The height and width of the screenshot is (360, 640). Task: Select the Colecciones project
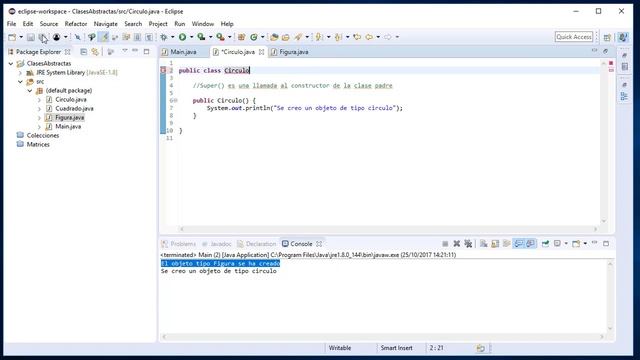click(x=42, y=136)
